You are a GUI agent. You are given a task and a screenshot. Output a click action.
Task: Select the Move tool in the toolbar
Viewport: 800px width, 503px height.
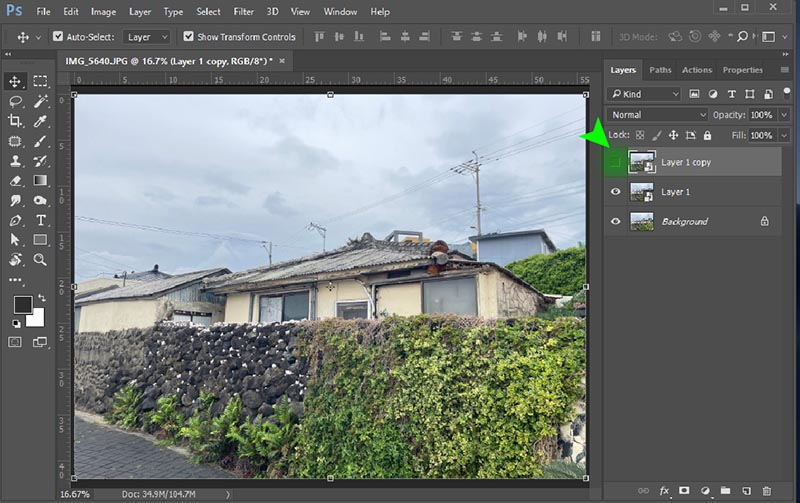pos(15,81)
